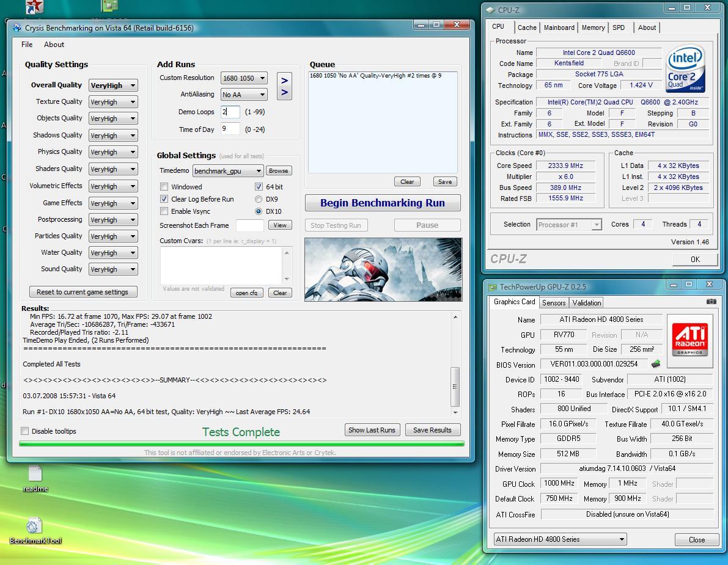Open CPU-Z Processor selection dropdown
This screenshot has width=728, height=565.
point(569,225)
